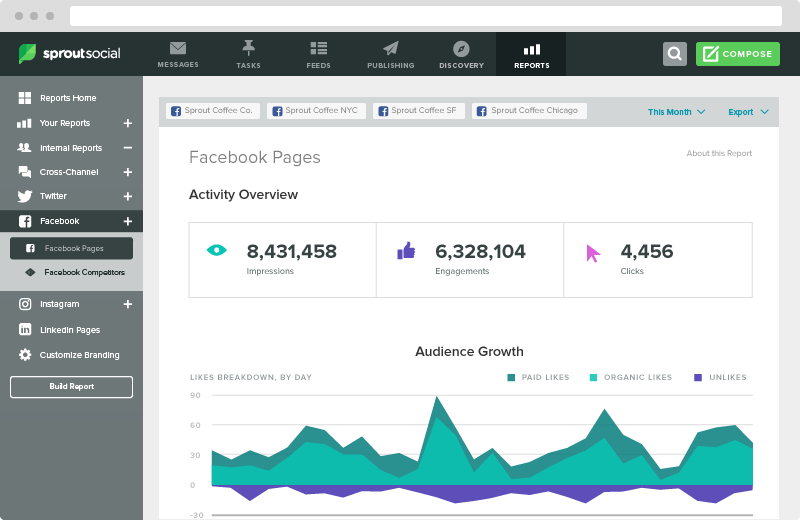The height and width of the screenshot is (520, 800).
Task: Click the Facebook Pages report heading
Action: tap(255, 157)
